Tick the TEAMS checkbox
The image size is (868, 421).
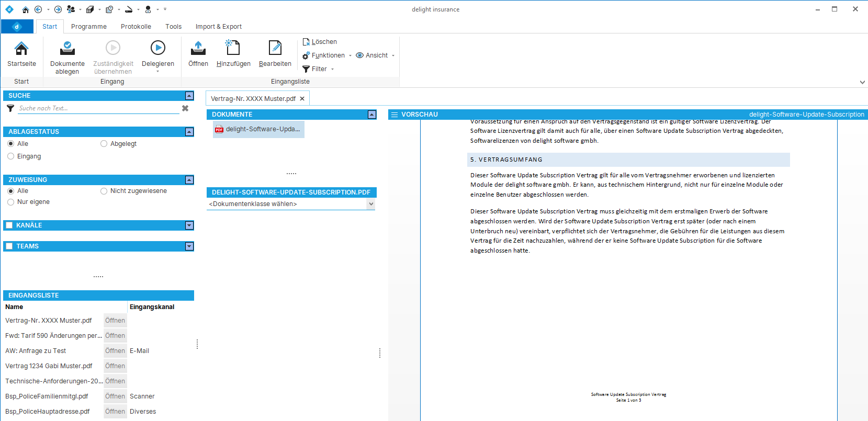(9, 246)
